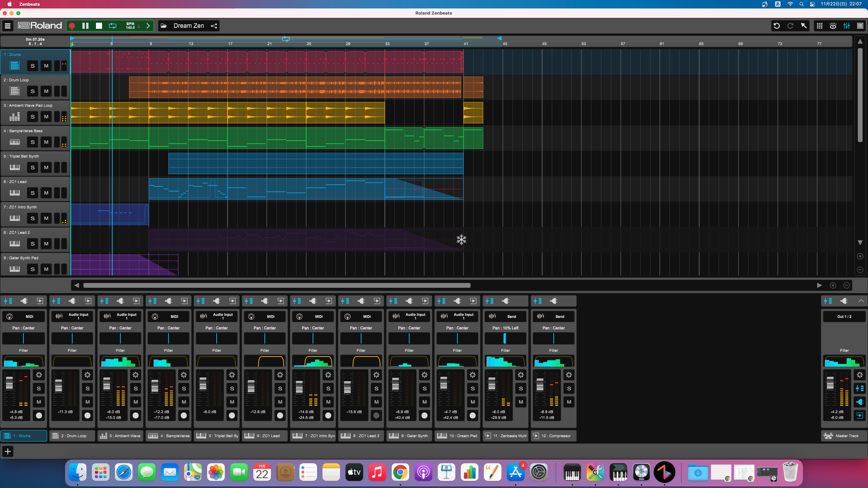Open Drums channel effects plug icon
Viewport: 868px width, 488px height.
click(24, 301)
